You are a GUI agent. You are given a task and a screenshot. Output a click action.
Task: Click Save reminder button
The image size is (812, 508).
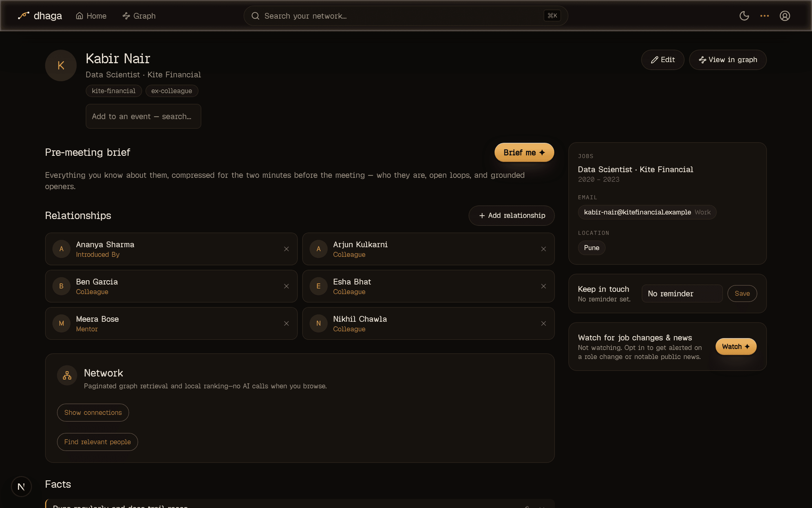point(742,294)
